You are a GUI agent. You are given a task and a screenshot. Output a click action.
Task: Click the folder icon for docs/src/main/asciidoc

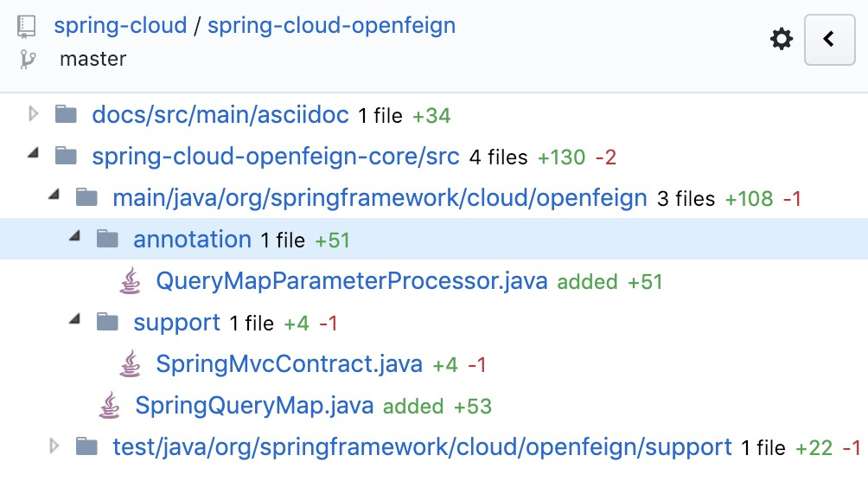66,115
